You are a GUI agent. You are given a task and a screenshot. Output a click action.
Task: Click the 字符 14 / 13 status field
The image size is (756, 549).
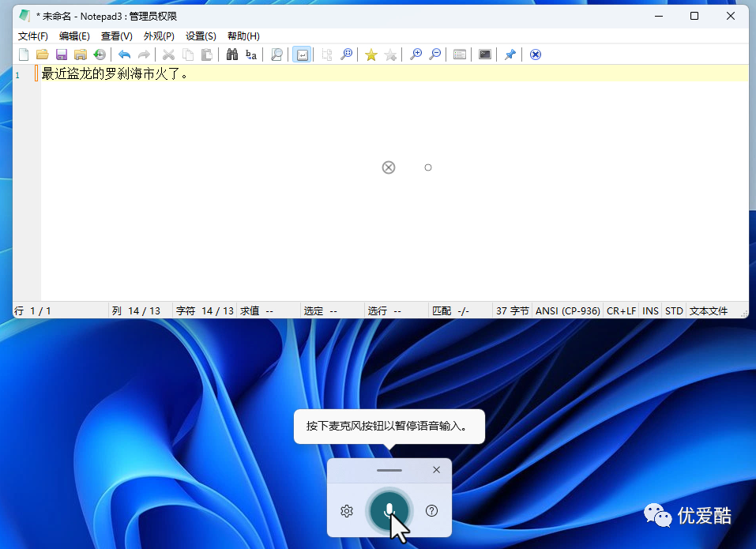pyautogui.click(x=205, y=311)
